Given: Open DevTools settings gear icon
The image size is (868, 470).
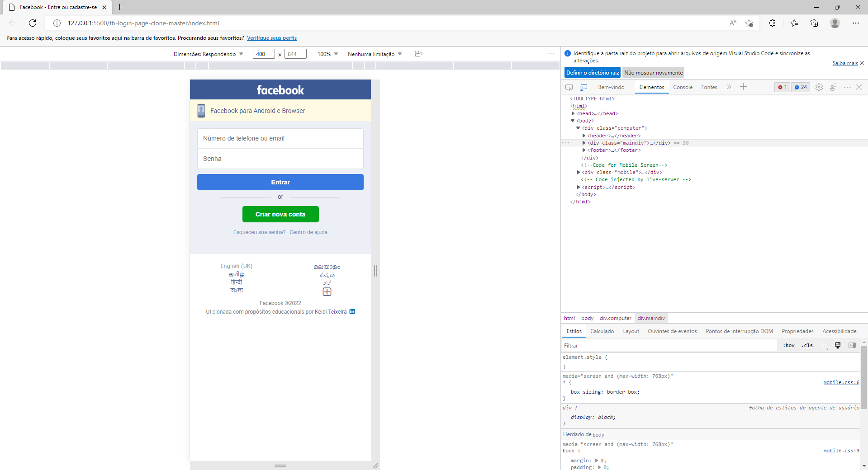Looking at the screenshot, I should coord(819,87).
